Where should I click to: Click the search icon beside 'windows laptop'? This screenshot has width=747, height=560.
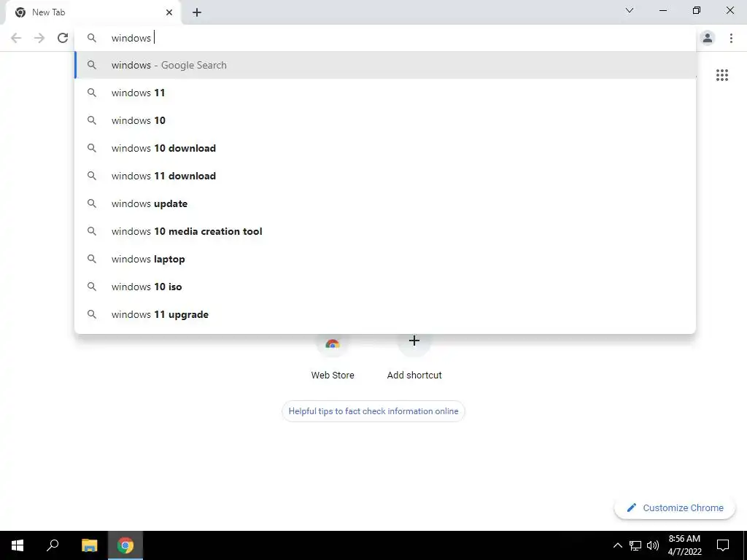pyautogui.click(x=92, y=259)
